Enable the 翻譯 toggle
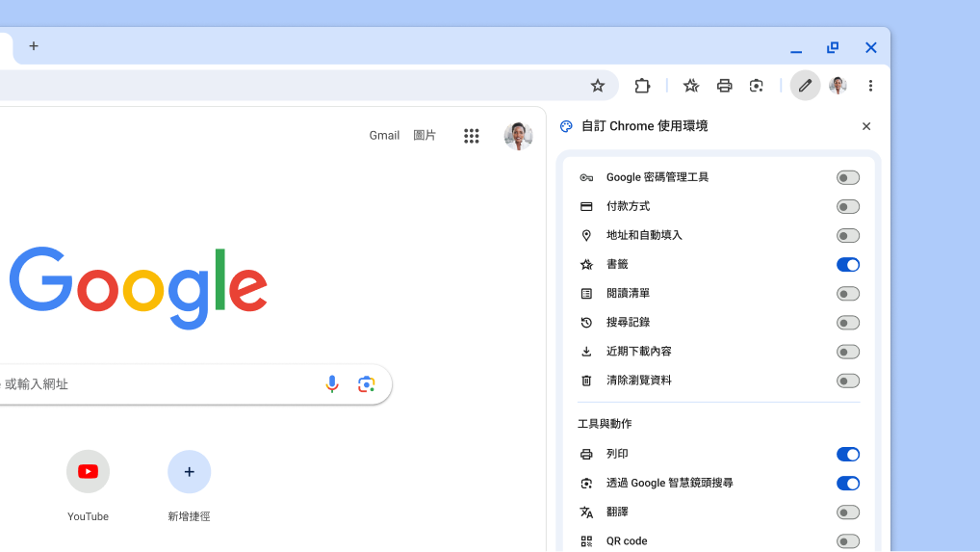Image resolution: width=980 pixels, height=552 pixels. click(x=848, y=513)
